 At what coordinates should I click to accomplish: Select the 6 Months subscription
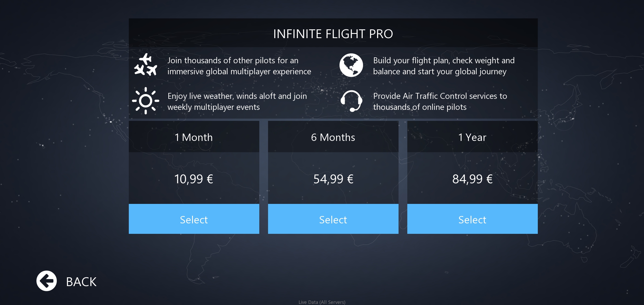click(x=333, y=219)
